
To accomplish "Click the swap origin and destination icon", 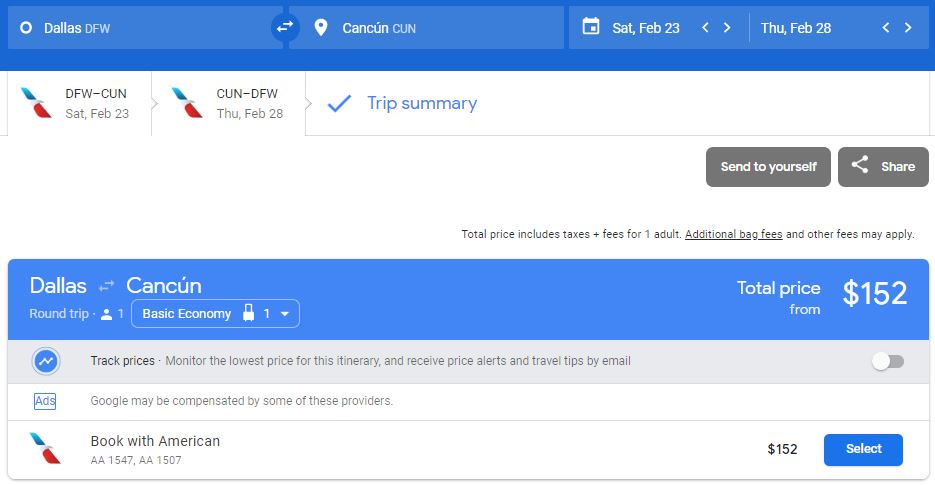I will pyautogui.click(x=285, y=28).
